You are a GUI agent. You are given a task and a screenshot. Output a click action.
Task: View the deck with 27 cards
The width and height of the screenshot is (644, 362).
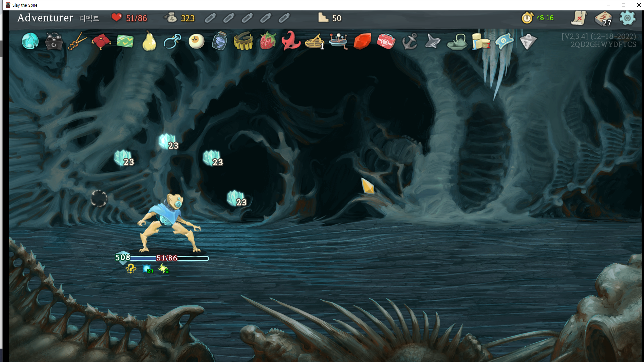pos(603,18)
